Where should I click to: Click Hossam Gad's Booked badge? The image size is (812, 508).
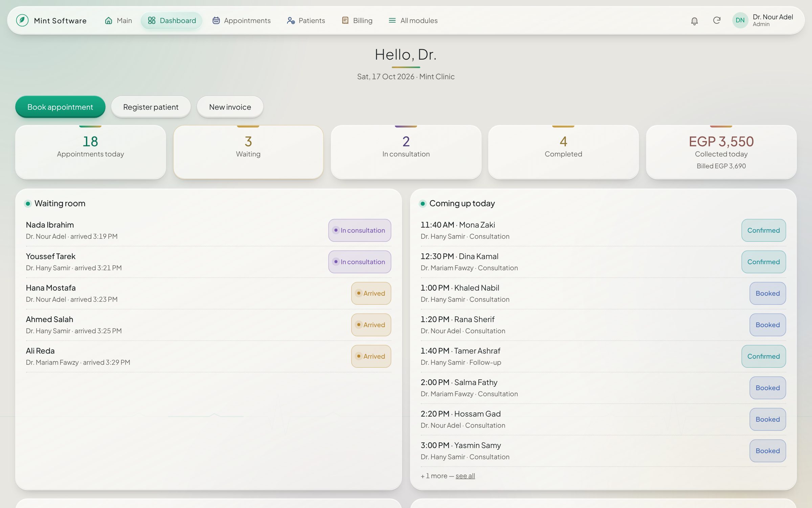point(768,419)
